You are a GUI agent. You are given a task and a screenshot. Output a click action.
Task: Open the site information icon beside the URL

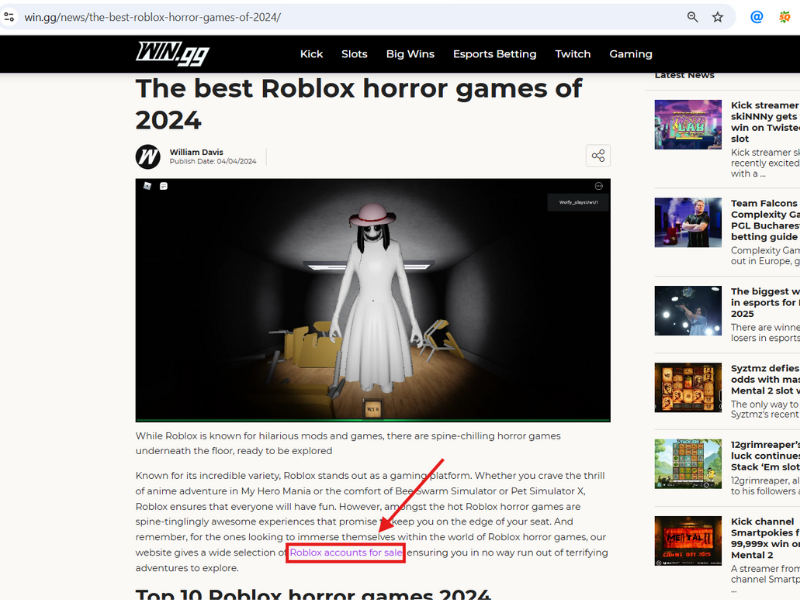pyautogui.click(x=9, y=17)
